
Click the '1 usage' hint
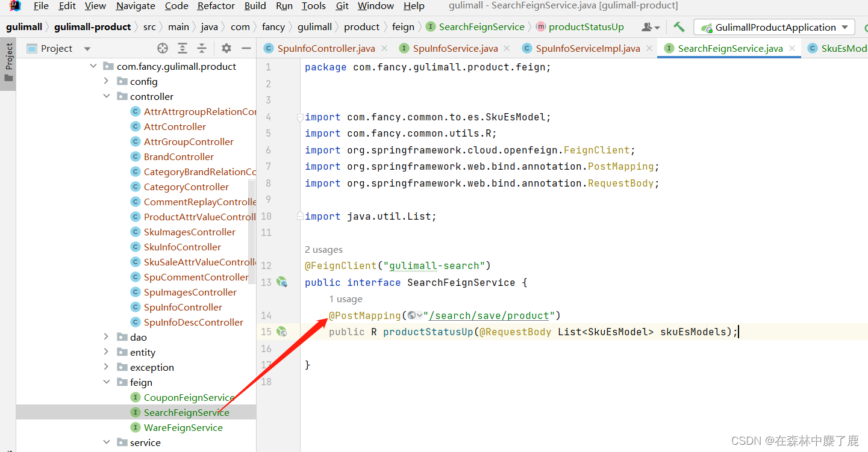(346, 299)
